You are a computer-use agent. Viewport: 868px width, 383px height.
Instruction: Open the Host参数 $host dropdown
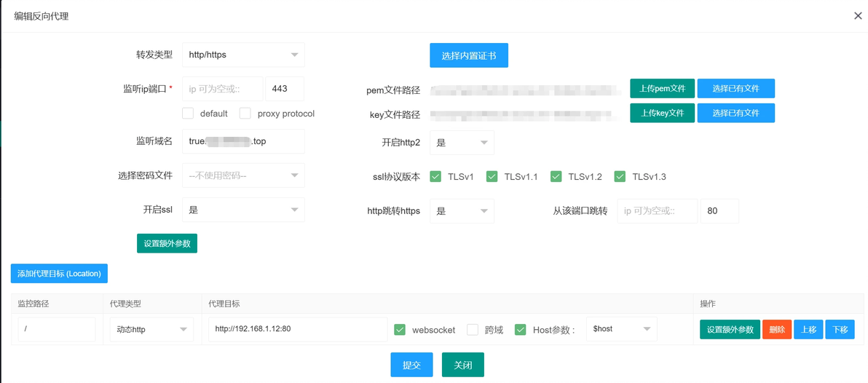pos(622,329)
